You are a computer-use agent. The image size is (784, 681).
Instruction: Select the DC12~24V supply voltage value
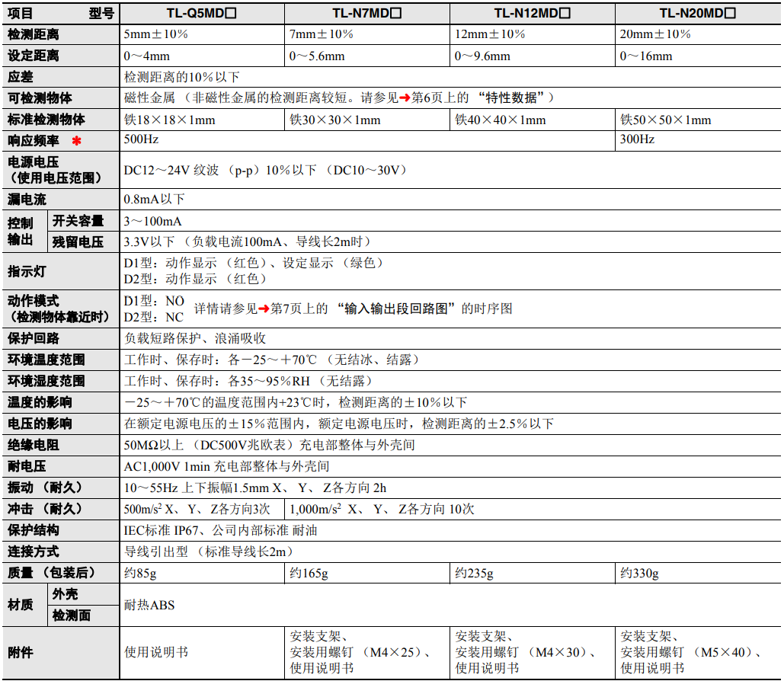coord(266,170)
